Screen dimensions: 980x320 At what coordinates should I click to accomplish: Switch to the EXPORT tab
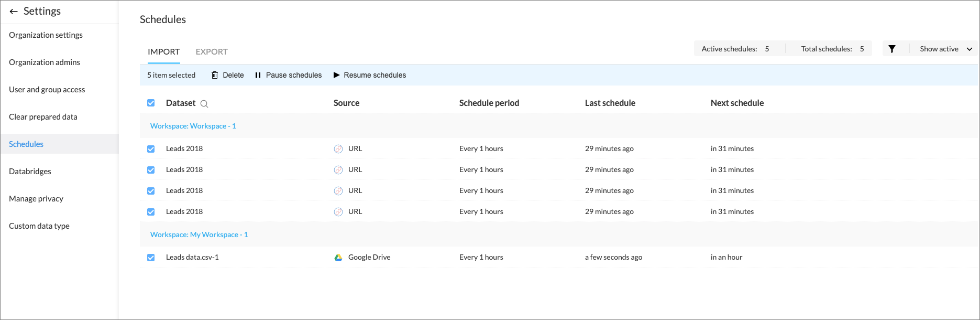(212, 51)
